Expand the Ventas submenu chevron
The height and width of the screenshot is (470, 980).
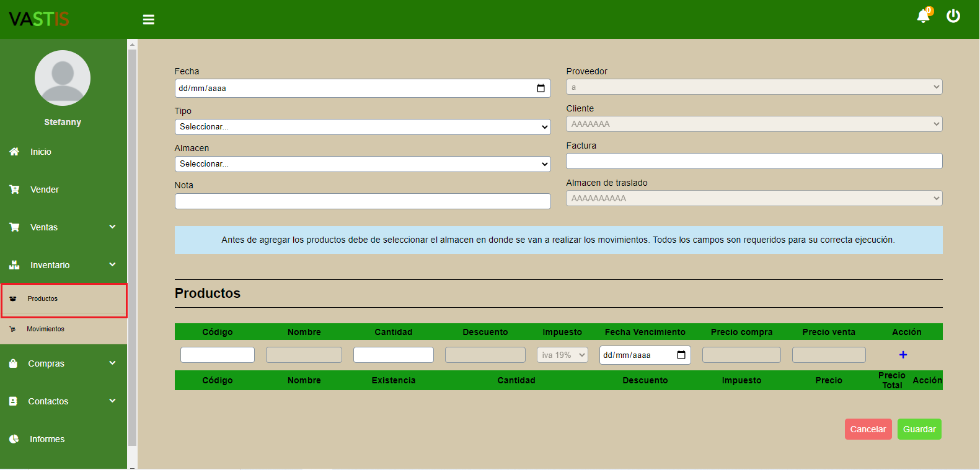click(x=112, y=227)
